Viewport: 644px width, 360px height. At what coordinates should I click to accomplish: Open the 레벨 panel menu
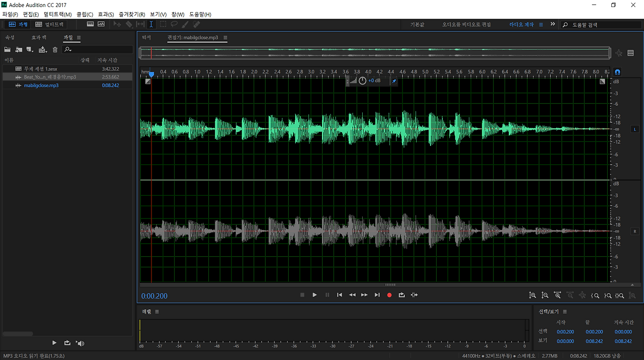(157, 312)
